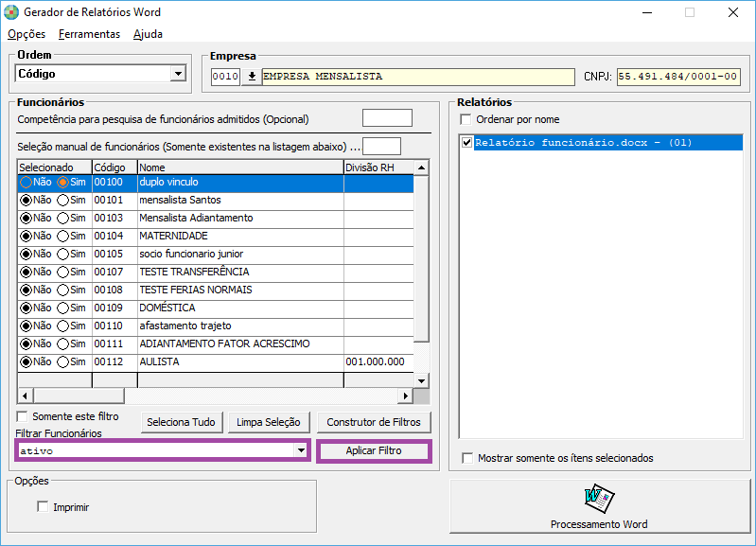
Task: Select Sim for mensalista Santos
Action: click(x=62, y=201)
